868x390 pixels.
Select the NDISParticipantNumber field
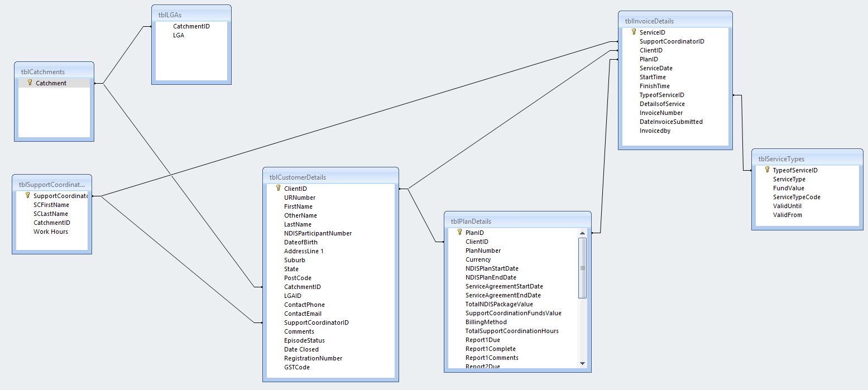point(318,233)
